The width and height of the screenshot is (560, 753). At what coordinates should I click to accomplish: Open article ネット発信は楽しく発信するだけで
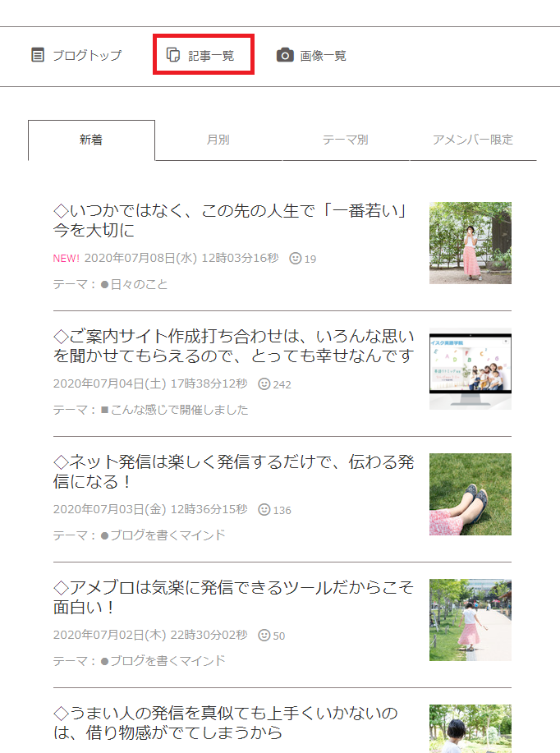tap(234, 471)
